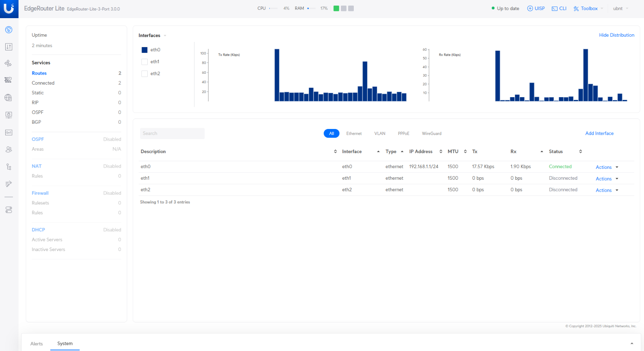644x351 pixels.
Task: Click Hide Distribution link
Action: click(616, 35)
